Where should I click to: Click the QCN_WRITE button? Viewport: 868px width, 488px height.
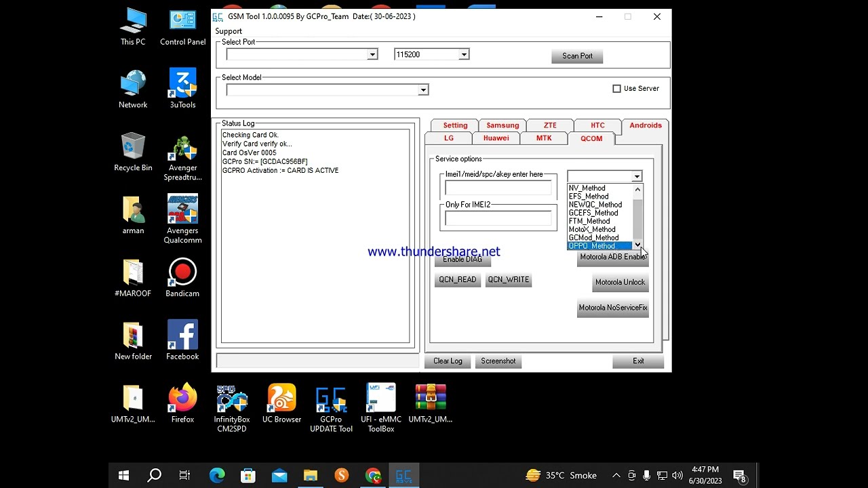tap(509, 280)
